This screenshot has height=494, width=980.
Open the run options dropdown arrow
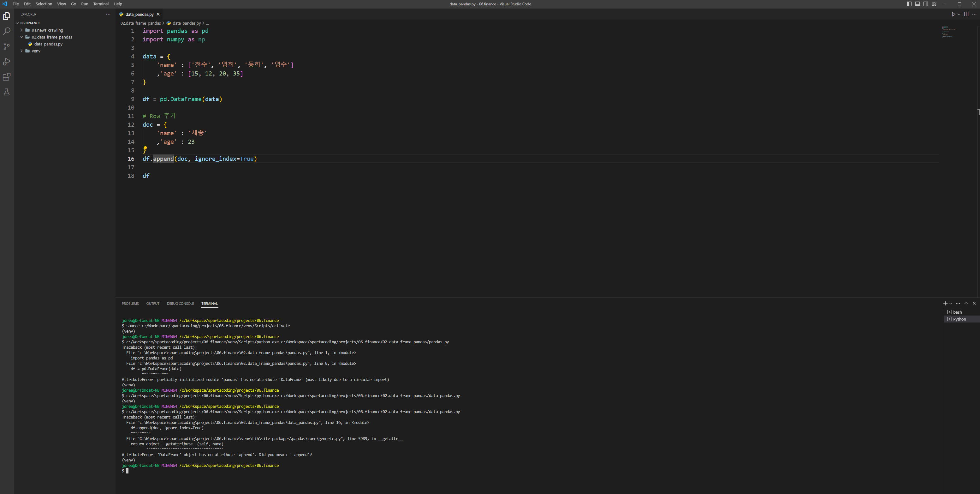(x=959, y=14)
